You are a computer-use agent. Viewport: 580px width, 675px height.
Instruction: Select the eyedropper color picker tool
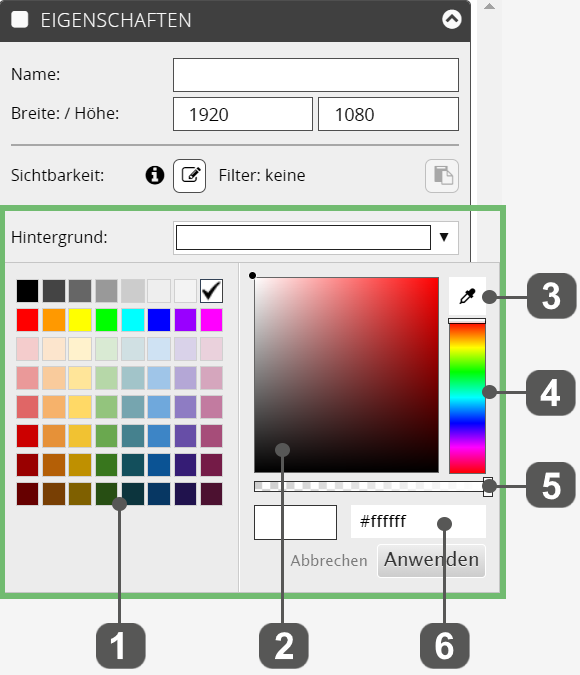[467, 296]
